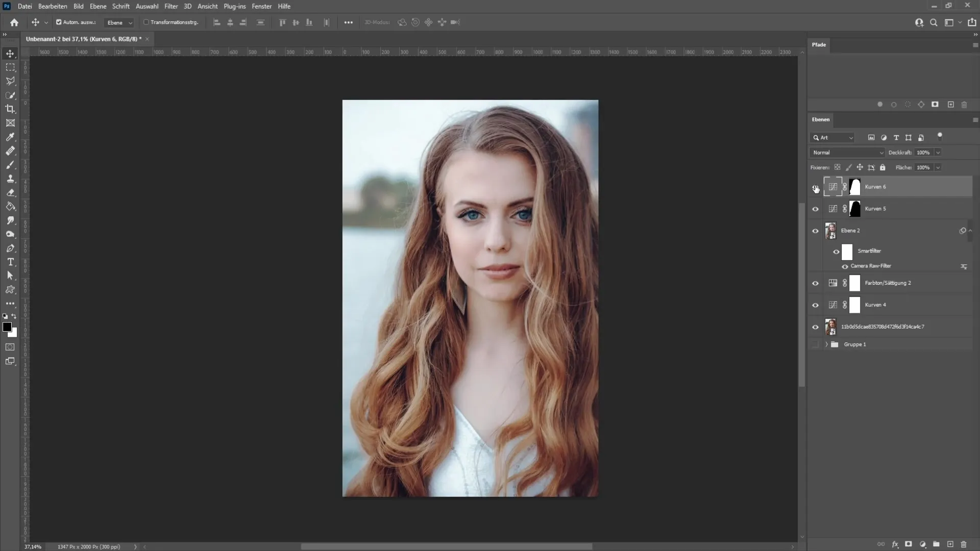The image size is (980, 551).
Task: Select the Crop tool
Action: [x=10, y=109]
